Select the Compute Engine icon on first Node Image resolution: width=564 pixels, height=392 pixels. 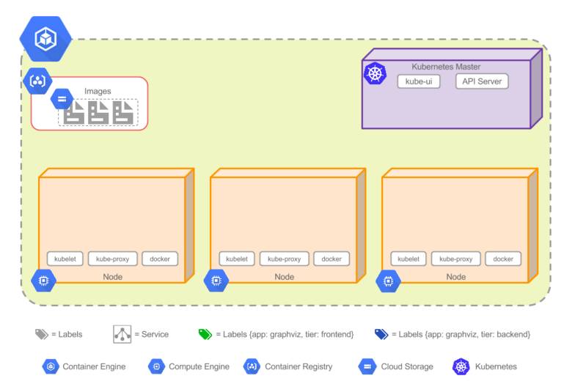pos(43,280)
